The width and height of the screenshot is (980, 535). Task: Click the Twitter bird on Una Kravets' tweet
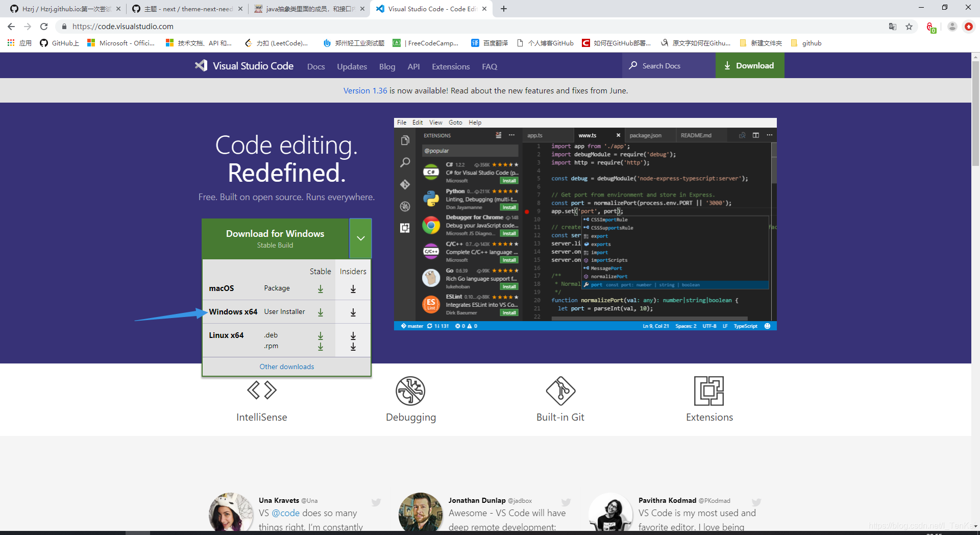tap(376, 502)
